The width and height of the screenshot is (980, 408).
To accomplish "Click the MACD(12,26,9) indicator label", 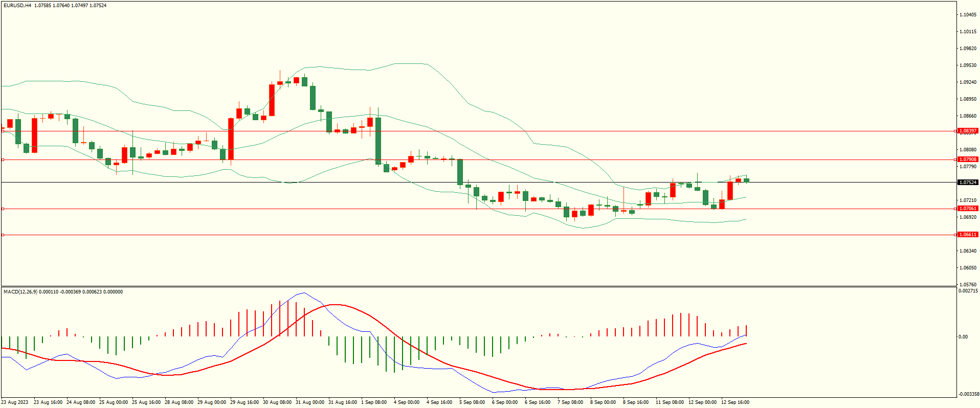I will (x=20, y=292).
